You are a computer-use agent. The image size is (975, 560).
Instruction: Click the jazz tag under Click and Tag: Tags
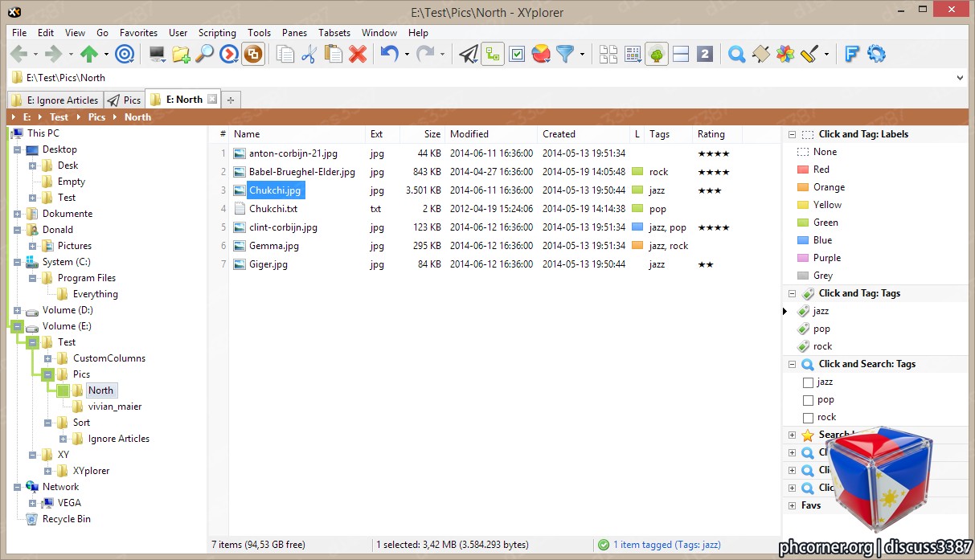click(821, 311)
